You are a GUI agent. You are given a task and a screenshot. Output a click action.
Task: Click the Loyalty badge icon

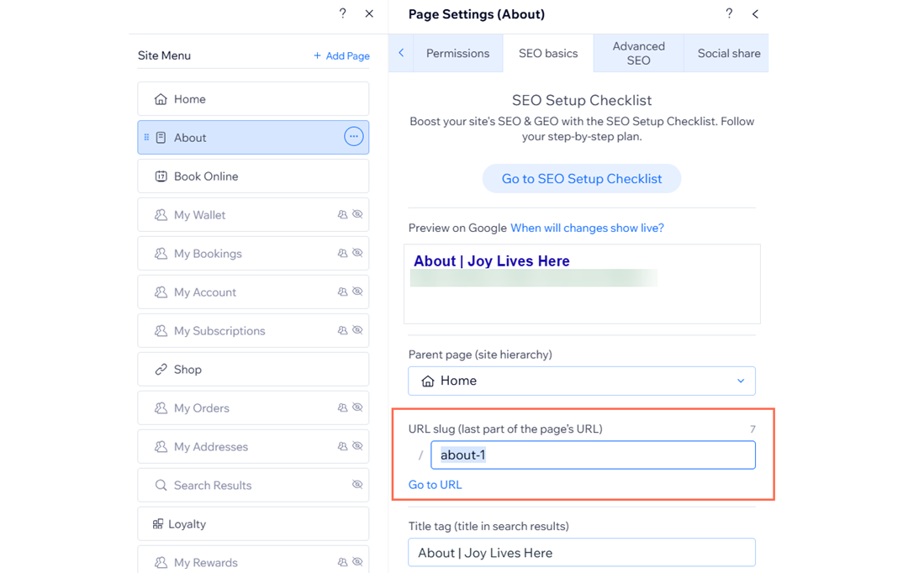point(160,523)
